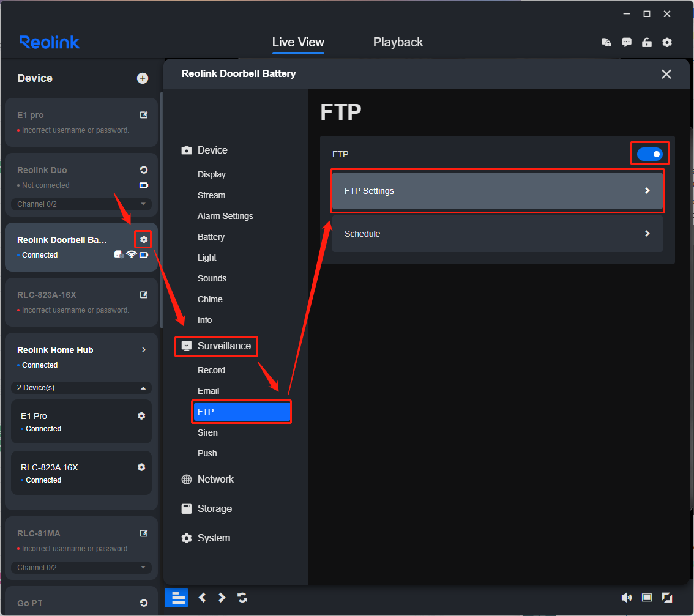Expand the Device settings section
Viewport: 694px width, 616px height.
pyautogui.click(x=204, y=150)
